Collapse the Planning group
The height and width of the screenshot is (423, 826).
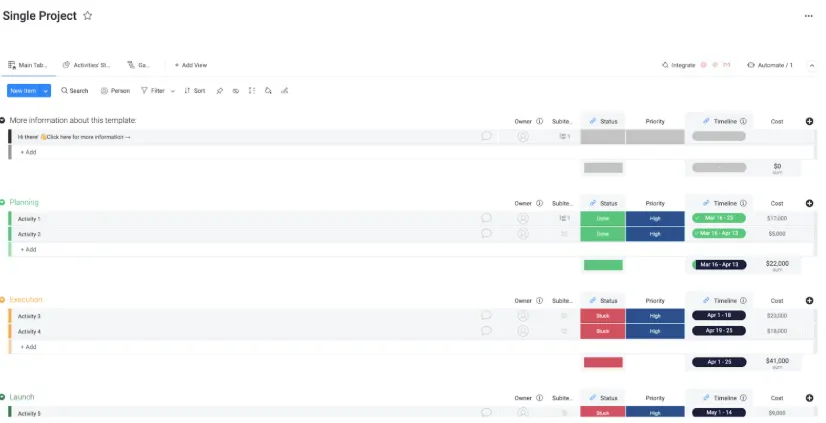3,202
